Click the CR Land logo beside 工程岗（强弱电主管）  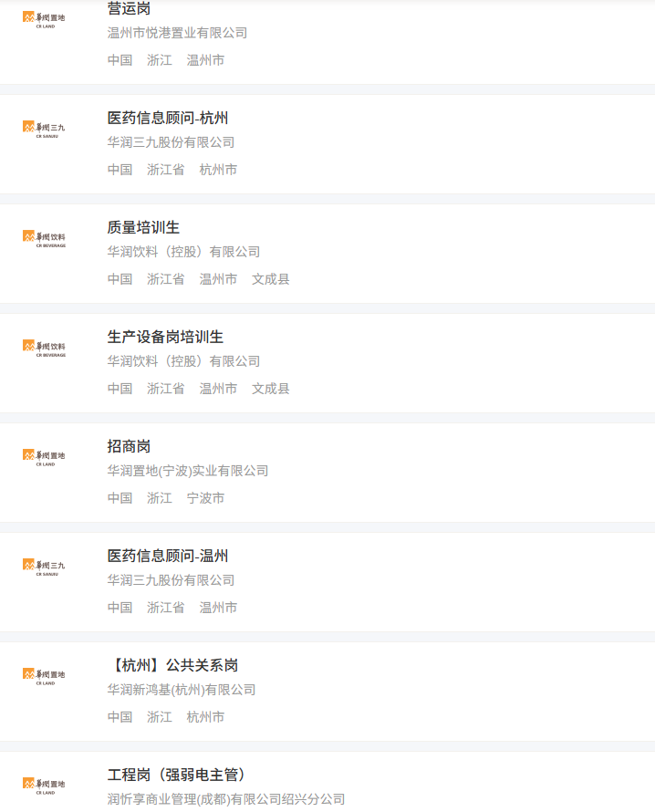pyautogui.click(x=44, y=786)
